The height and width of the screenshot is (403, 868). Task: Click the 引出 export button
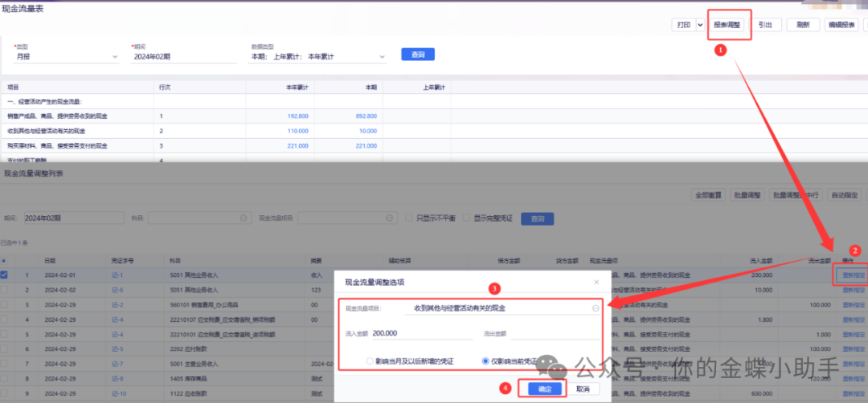click(765, 26)
